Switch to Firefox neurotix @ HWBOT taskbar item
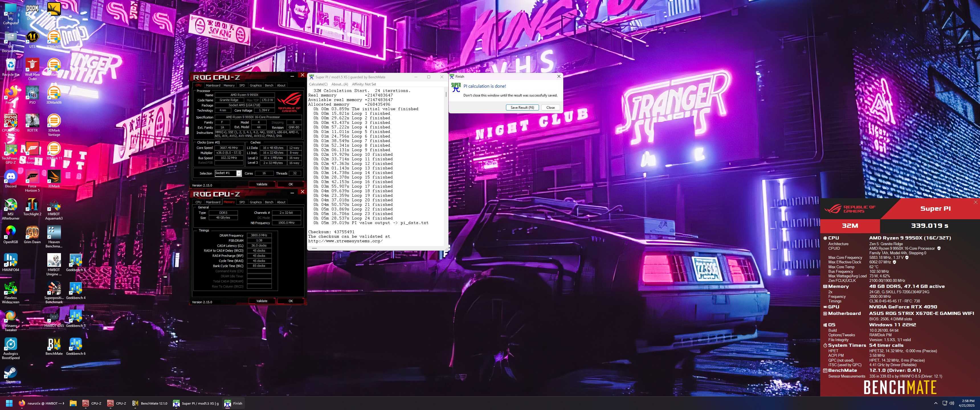 (42, 403)
